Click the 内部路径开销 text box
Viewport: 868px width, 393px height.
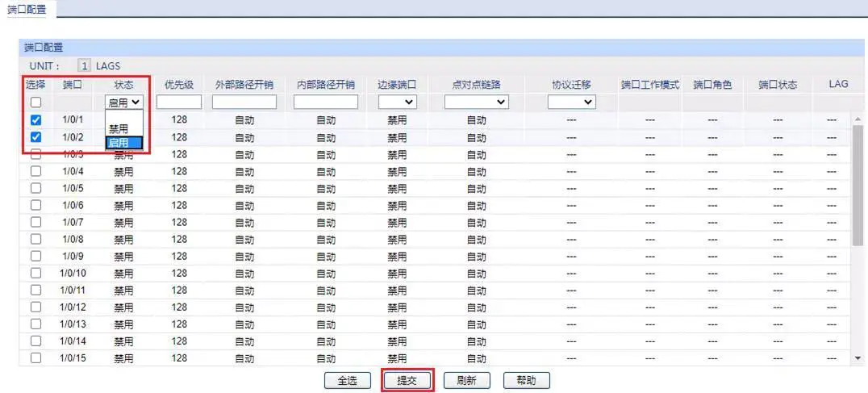(325, 102)
